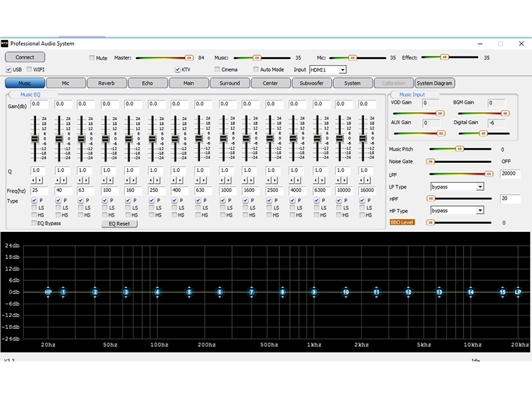Decrease Q value for the 1000 Hz band
Image resolution: width=532 pixels, height=398 pixels.
coord(223,180)
